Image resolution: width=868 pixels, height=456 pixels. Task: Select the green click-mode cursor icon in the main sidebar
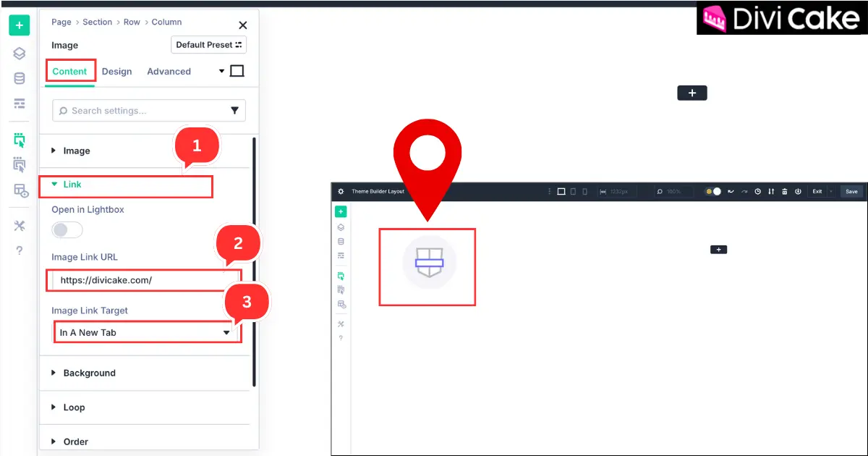(x=20, y=140)
